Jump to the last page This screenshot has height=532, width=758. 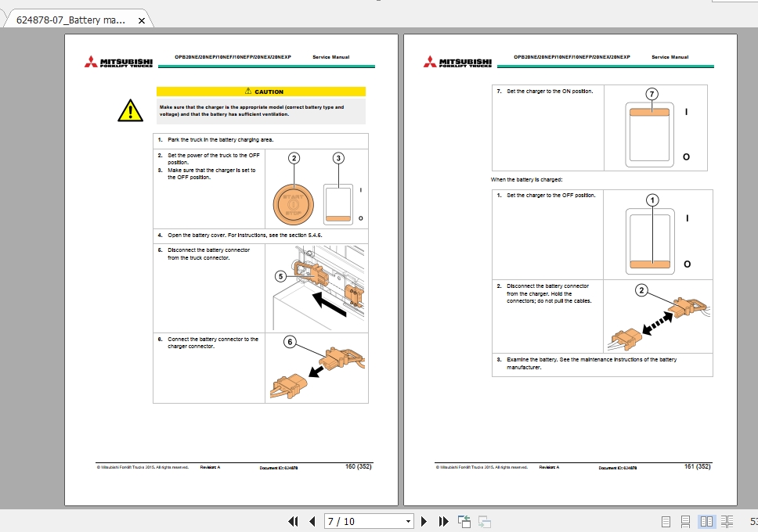point(442,521)
